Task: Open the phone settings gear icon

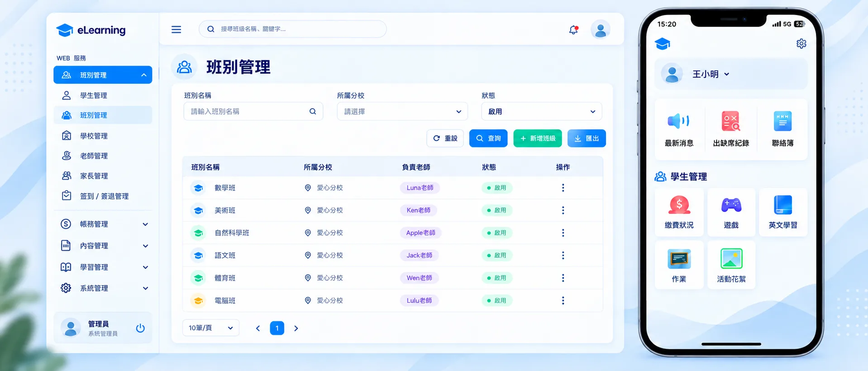Action: (x=801, y=43)
